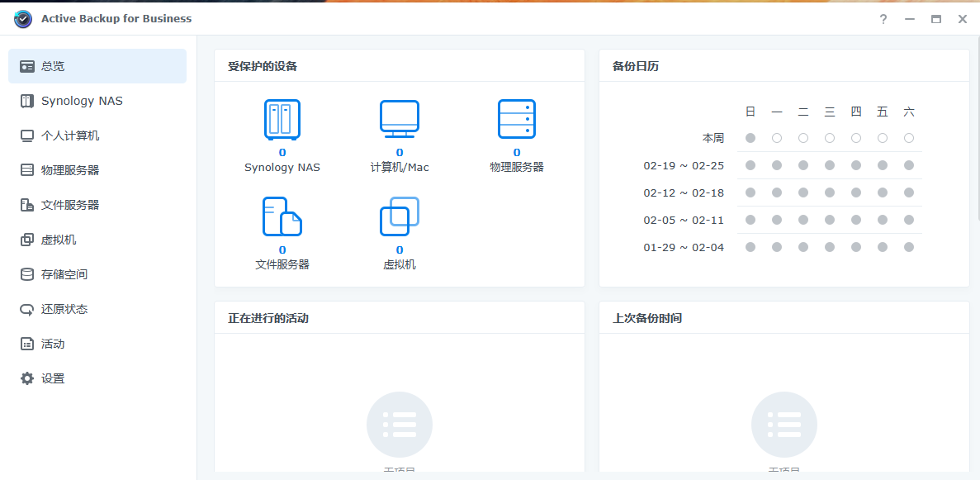The image size is (980, 480).
Task: Click the 正在进行的活动 panel title
Action: pyautogui.click(x=268, y=318)
